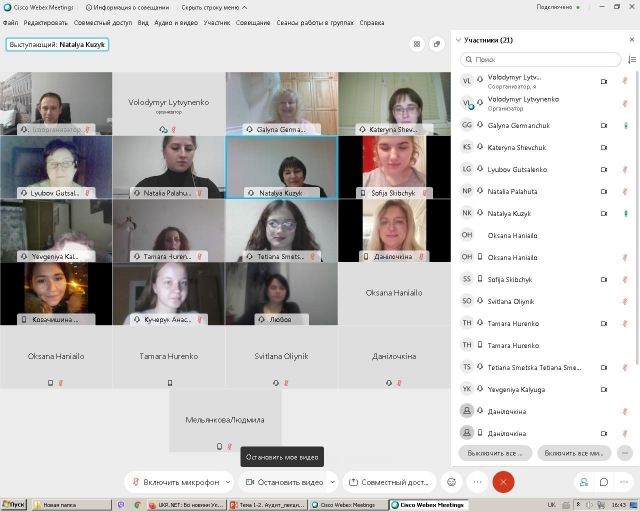The height and width of the screenshot is (512, 640).
Task: Toggle microphone of Tetiana Smetska in list
Action: pos(625,367)
